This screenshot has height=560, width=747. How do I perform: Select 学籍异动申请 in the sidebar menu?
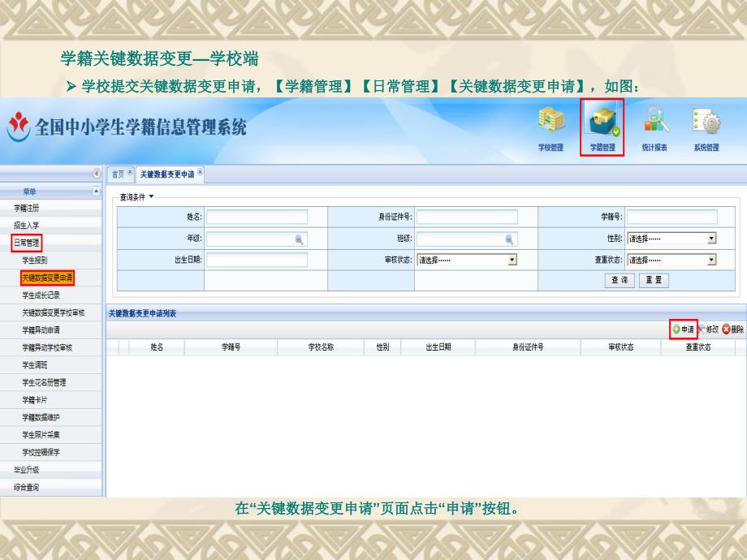pos(41,330)
